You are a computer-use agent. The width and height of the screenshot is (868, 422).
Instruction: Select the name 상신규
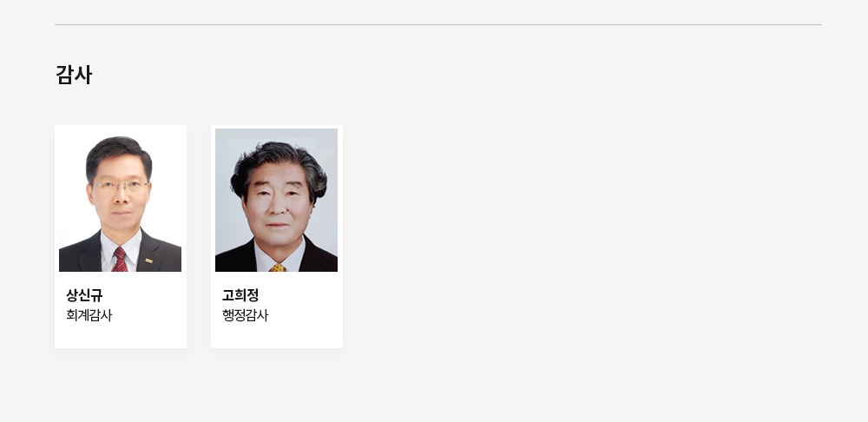[x=84, y=294]
